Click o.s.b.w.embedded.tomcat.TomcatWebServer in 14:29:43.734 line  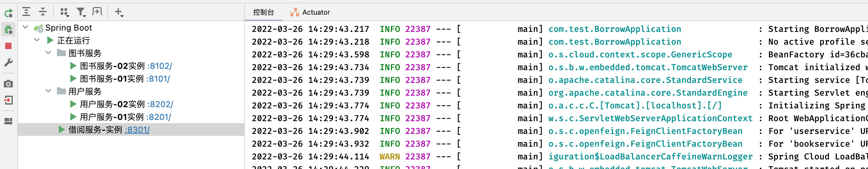[x=648, y=67]
